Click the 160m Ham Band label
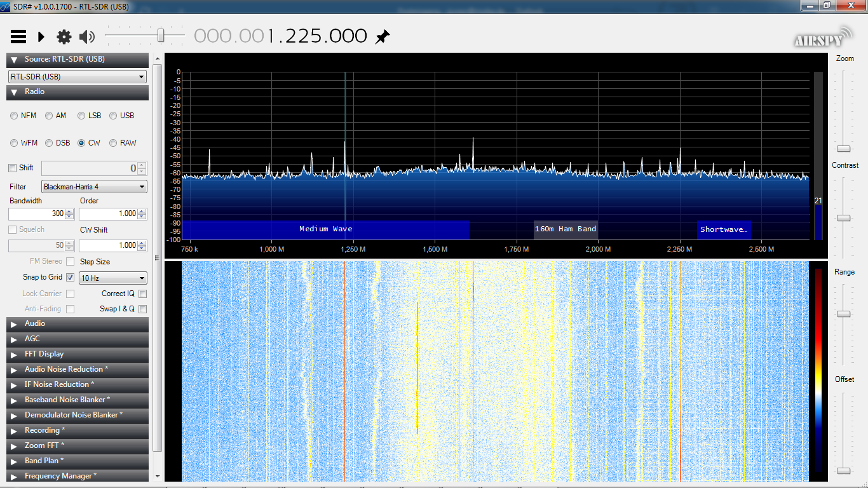 [x=566, y=229]
